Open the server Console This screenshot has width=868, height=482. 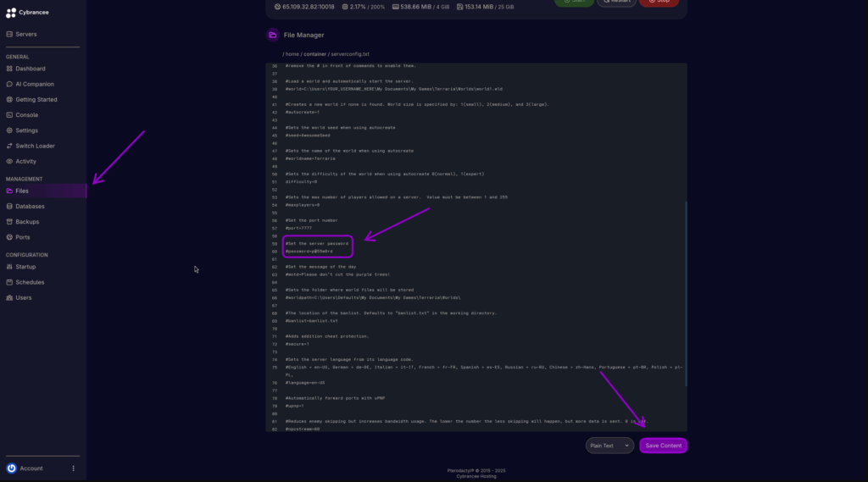click(22, 115)
